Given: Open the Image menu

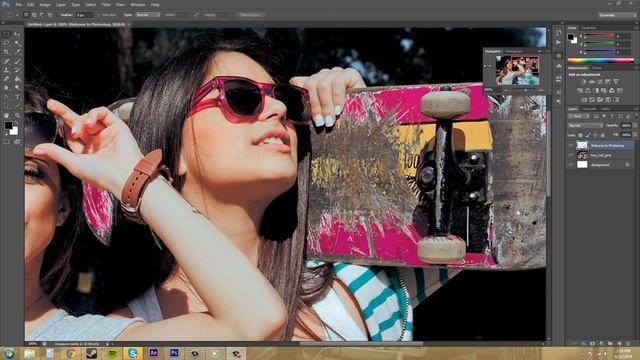Looking at the screenshot, I should pyautogui.click(x=45, y=4).
